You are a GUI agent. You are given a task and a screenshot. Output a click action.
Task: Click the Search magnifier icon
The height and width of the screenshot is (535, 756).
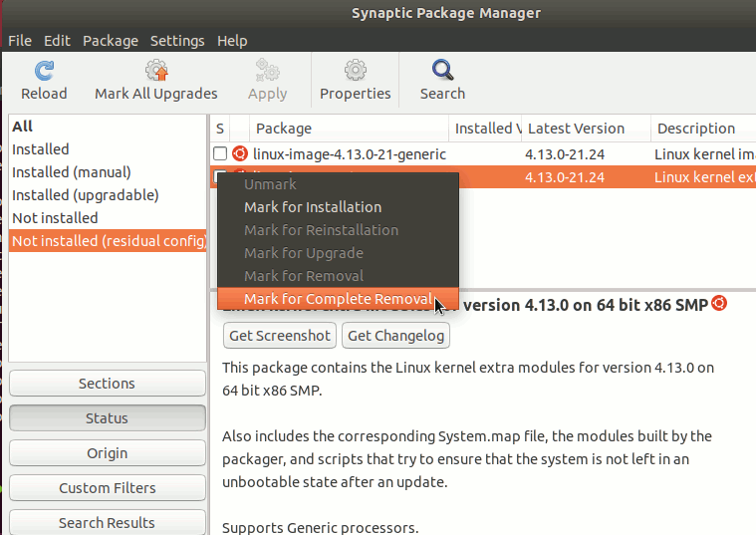point(442,71)
